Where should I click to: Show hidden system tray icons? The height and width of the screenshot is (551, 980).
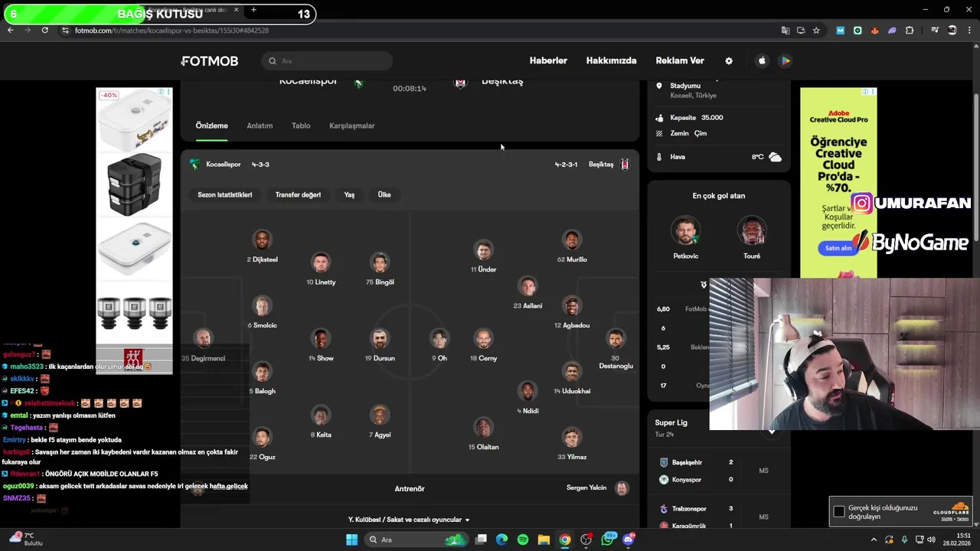click(874, 540)
